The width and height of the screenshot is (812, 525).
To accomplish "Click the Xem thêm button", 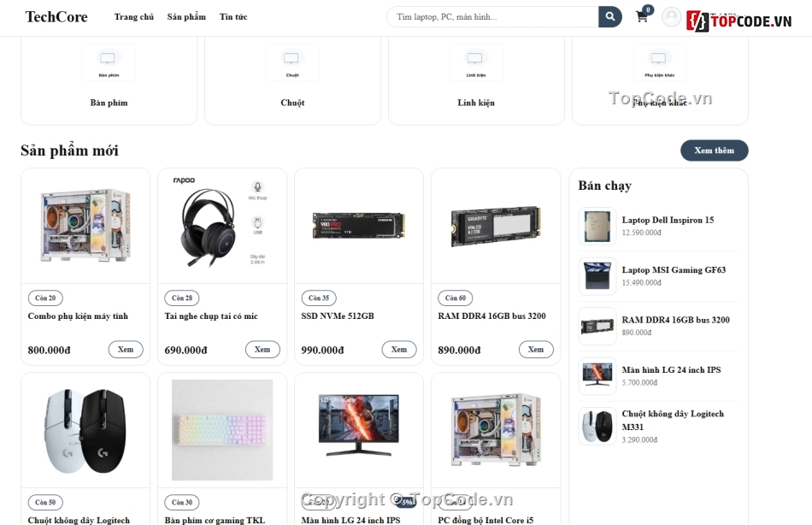I will (x=714, y=150).
